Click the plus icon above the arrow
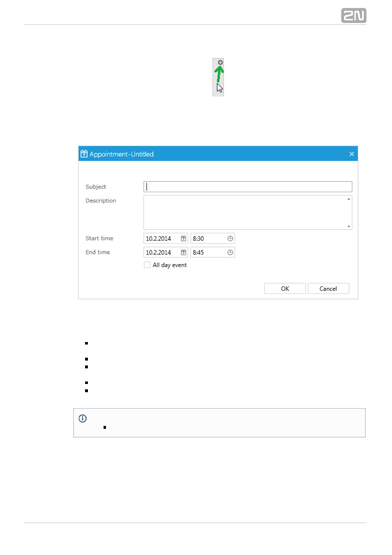 point(220,62)
